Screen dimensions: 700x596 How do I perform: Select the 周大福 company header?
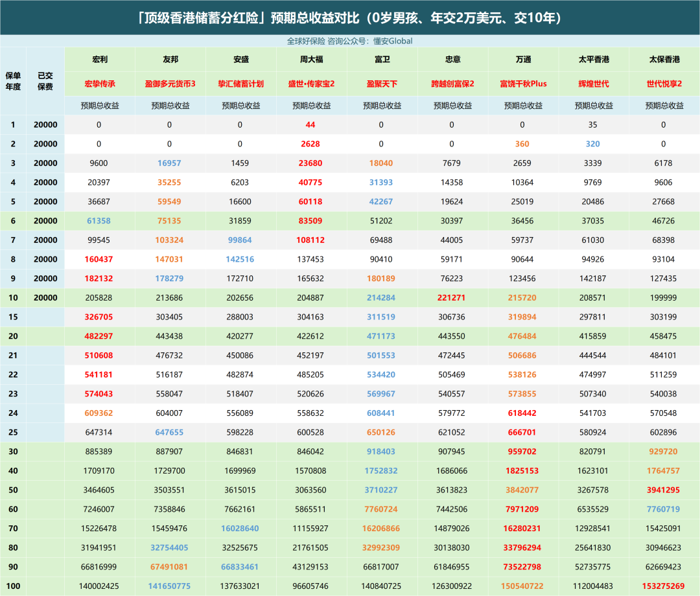coord(311,60)
